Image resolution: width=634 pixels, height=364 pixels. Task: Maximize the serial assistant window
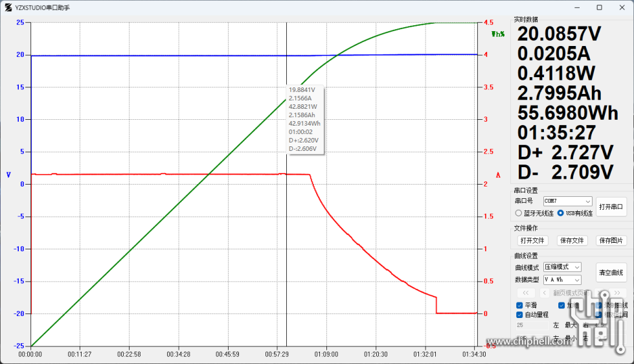coord(599,7)
